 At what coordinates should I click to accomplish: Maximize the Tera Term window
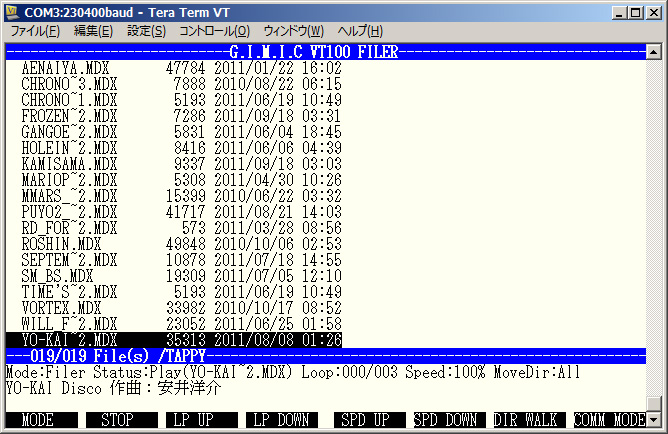pyautogui.click(x=633, y=11)
